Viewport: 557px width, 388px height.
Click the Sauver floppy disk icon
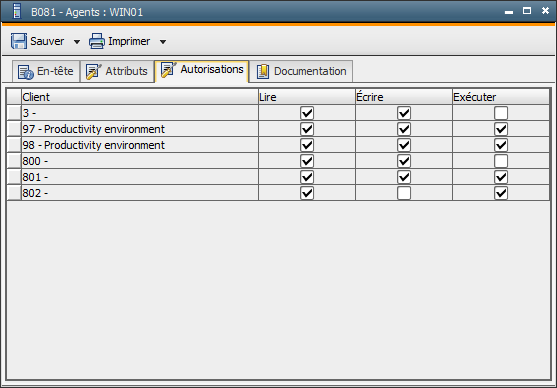tap(18, 41)
